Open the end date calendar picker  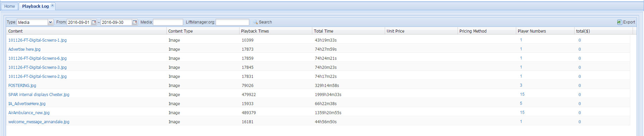135,22
